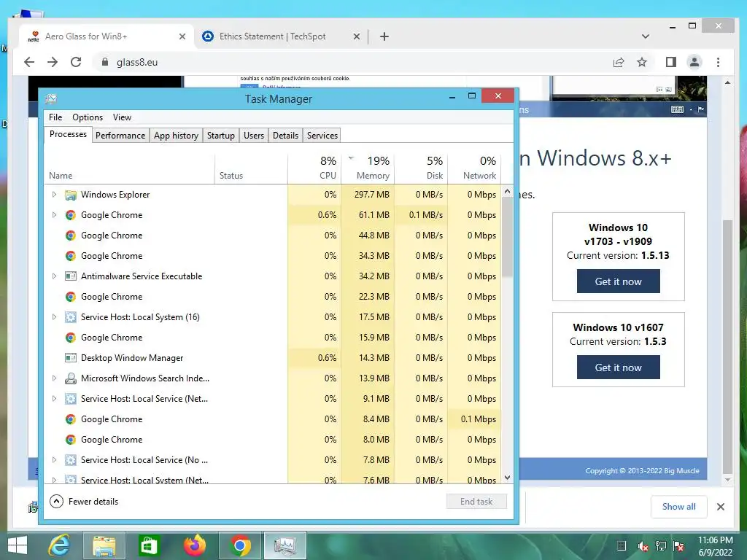The height and width of the screenshot is (560, 747).
Task: Switch to the App history tab
Action: 176,135
